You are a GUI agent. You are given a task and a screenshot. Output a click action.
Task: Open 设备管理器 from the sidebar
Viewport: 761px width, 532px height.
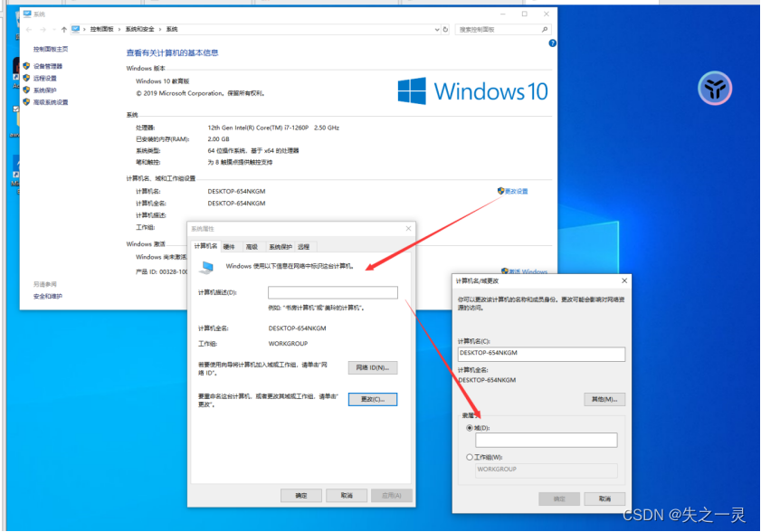click(x=48, y=66)
